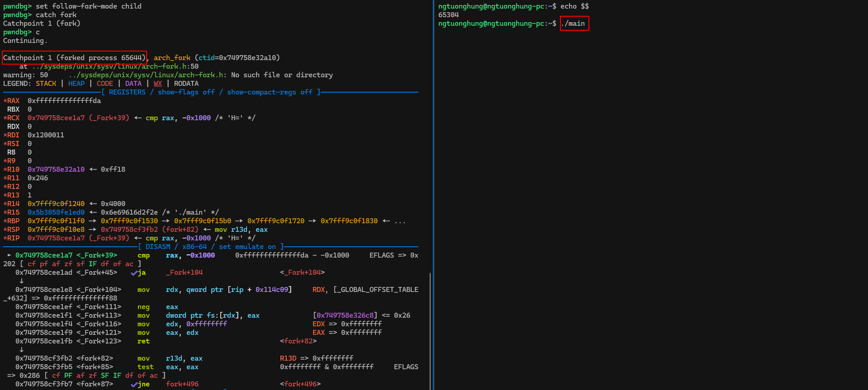Click the highlighted ./main command in right terminal
The image size is (868, 390).
574,23
